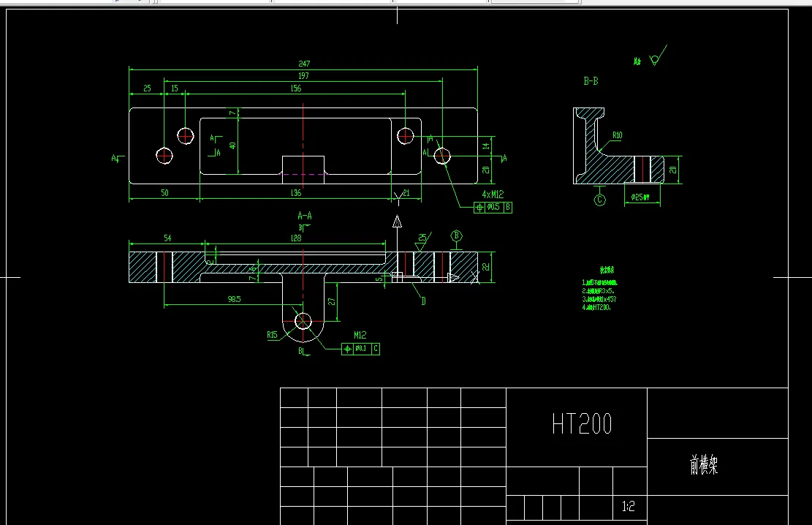Viewport: 812px width, 525px height.
Task: Click the D leader label below section
Action: click(423, 301)
